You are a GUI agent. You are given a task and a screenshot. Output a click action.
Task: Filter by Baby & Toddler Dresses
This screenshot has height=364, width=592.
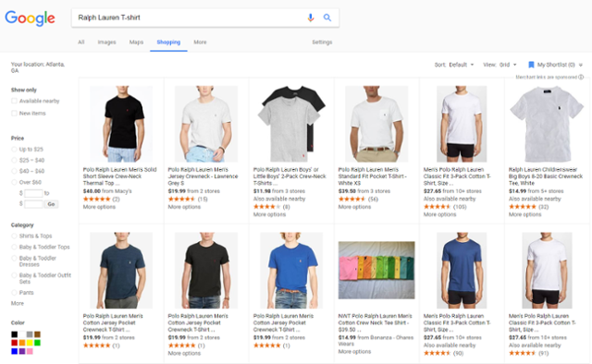pos(15,259)
